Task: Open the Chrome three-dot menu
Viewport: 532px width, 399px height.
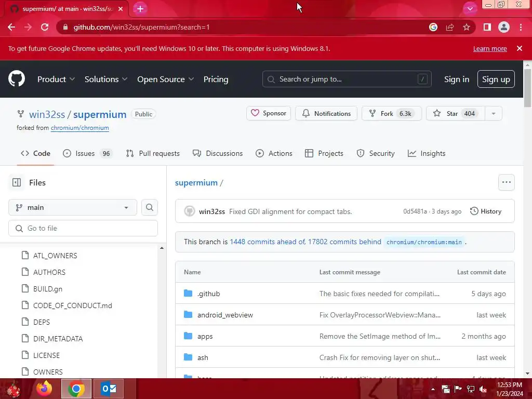Action: 521,27
